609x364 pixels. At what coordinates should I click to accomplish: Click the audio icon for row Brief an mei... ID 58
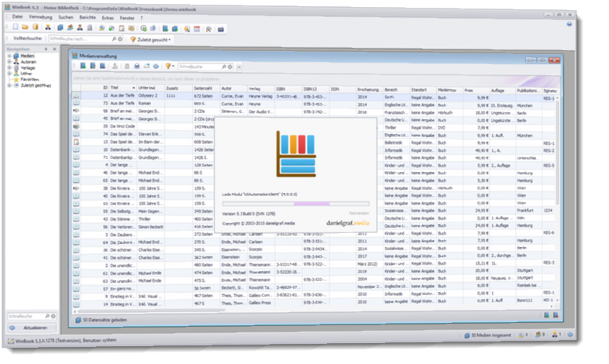[76, 111]
